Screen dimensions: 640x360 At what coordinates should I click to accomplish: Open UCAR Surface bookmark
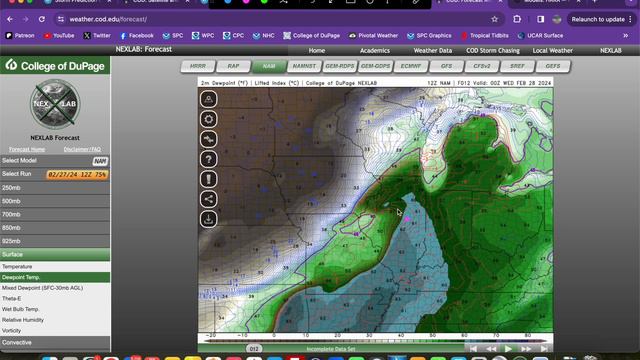click(540, 36)
